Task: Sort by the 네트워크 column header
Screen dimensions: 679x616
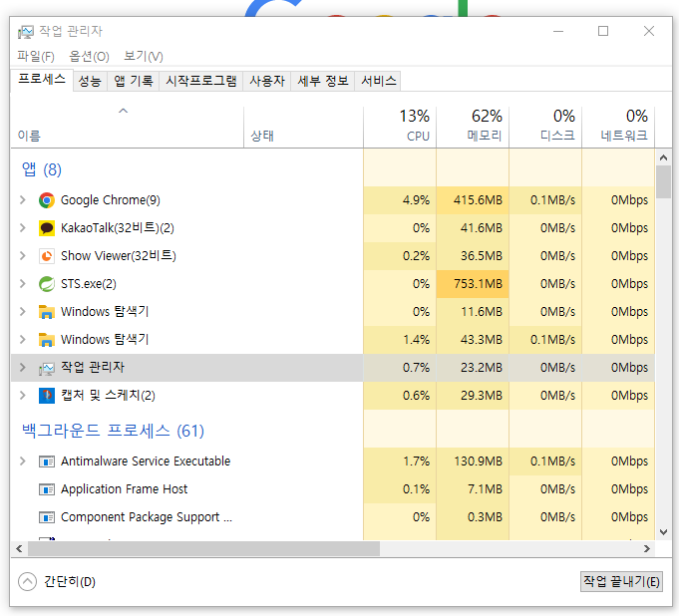Action: click(x=618, y=128)
